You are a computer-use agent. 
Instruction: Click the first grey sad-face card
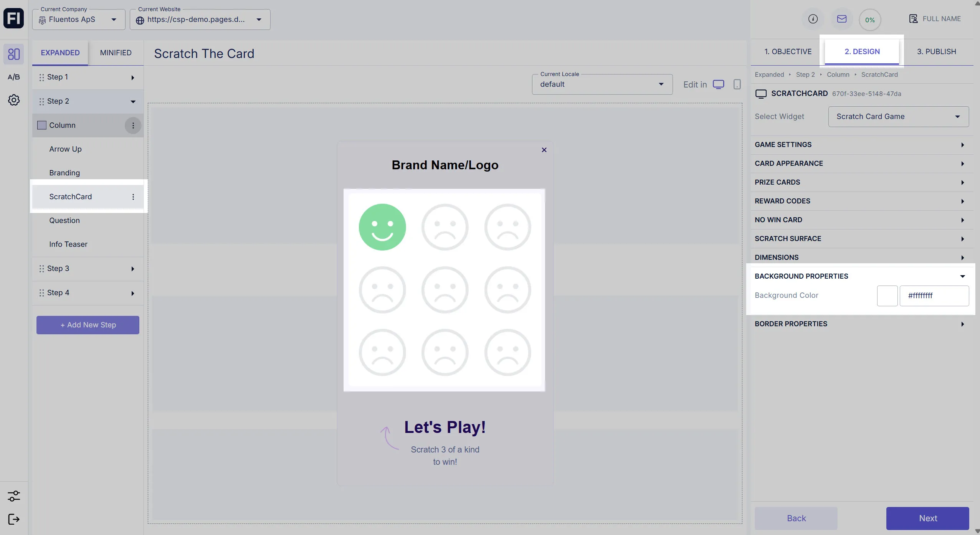445,227
